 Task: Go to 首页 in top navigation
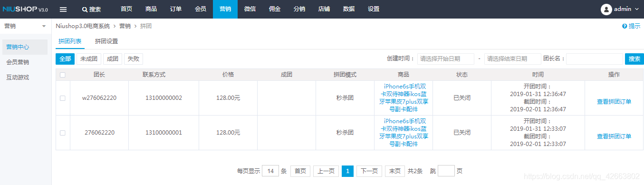(x=126, y=9)
